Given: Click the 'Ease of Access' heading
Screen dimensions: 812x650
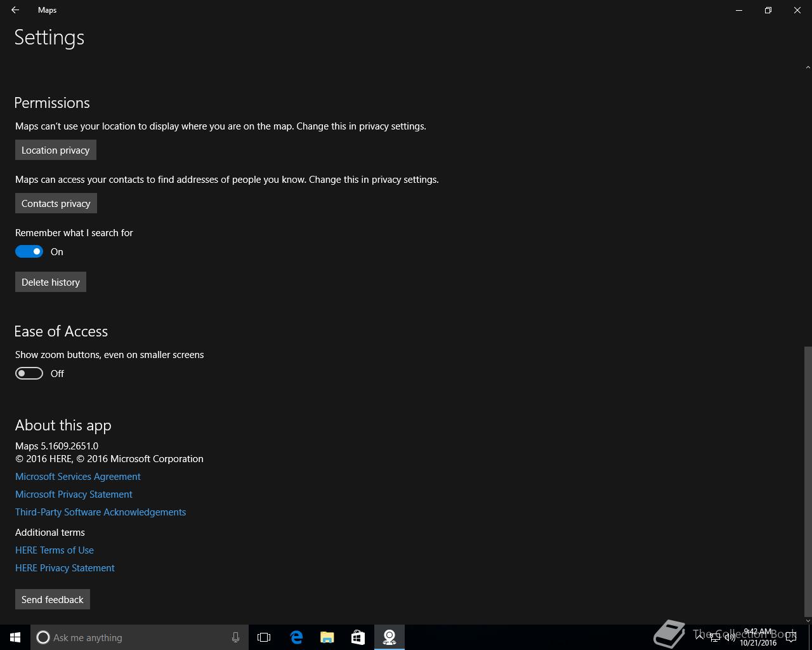Looking at the screenshot, I should [61, 331].
